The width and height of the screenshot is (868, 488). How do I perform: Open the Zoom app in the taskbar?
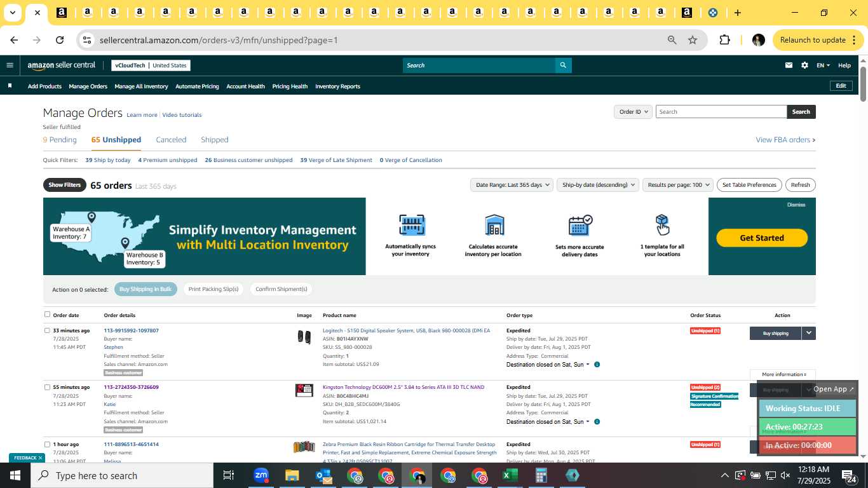(x=261, y=475)
